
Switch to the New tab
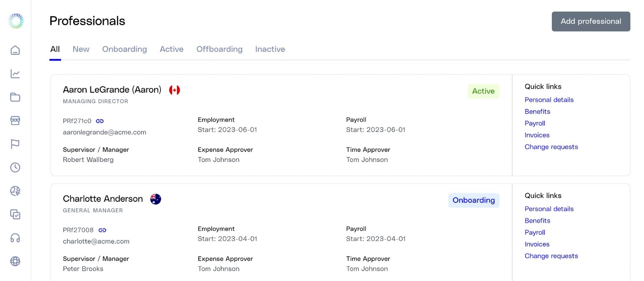[81, 49]
